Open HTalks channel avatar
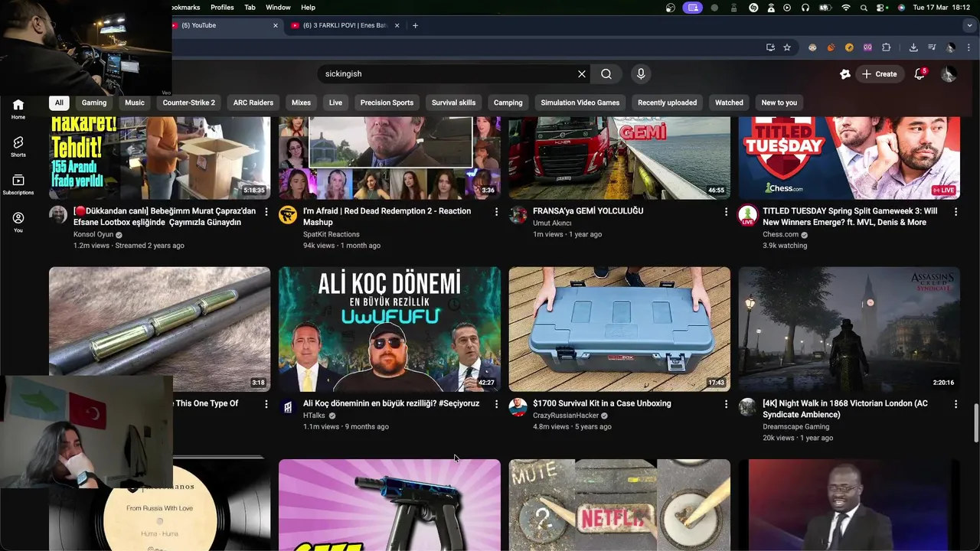The width and height of the screenshot is (980, 551). click(x=288, y=406)
